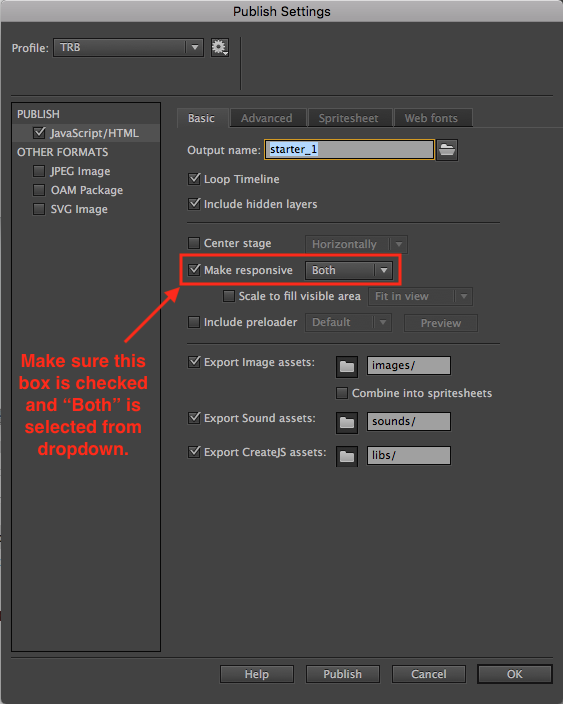Screen dimensions: 563x704
Task: Open the Profile TRB dropdown
Action: pyautogui.click(x=128, y=47)
